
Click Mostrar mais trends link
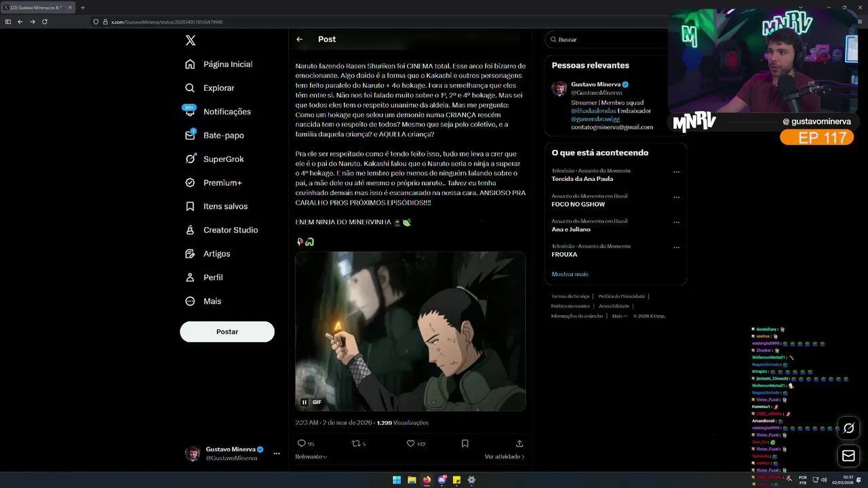pyautogui.click(x=570, y=274)
